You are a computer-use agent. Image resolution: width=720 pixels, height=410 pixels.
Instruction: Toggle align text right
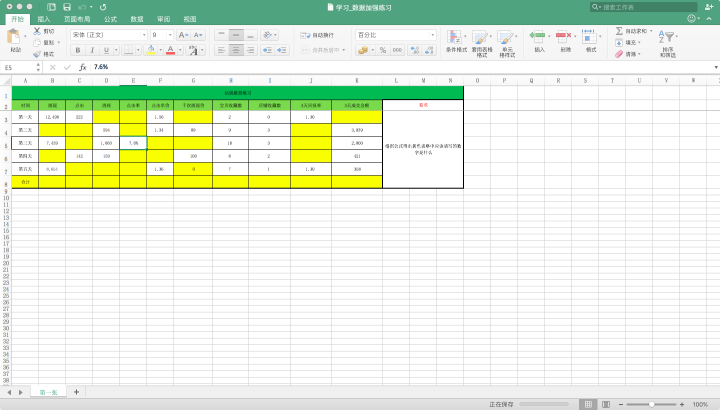pyautogui.click(x=250, y=50)
